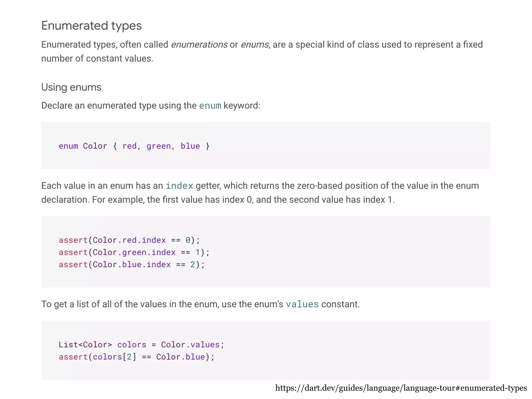This screenshot has width=532, height=399.
Task: Click the 'Enumerated types' heading
Action: click(x=91, y=26)
